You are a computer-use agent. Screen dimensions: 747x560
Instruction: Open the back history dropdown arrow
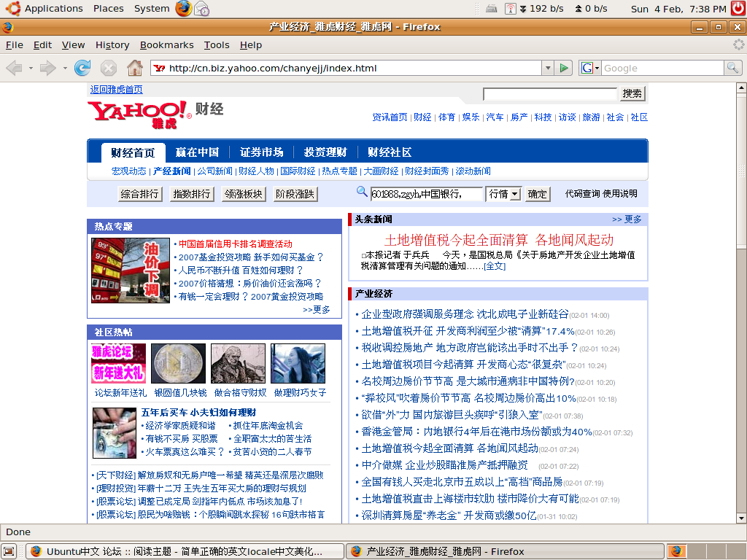point(31,68)
